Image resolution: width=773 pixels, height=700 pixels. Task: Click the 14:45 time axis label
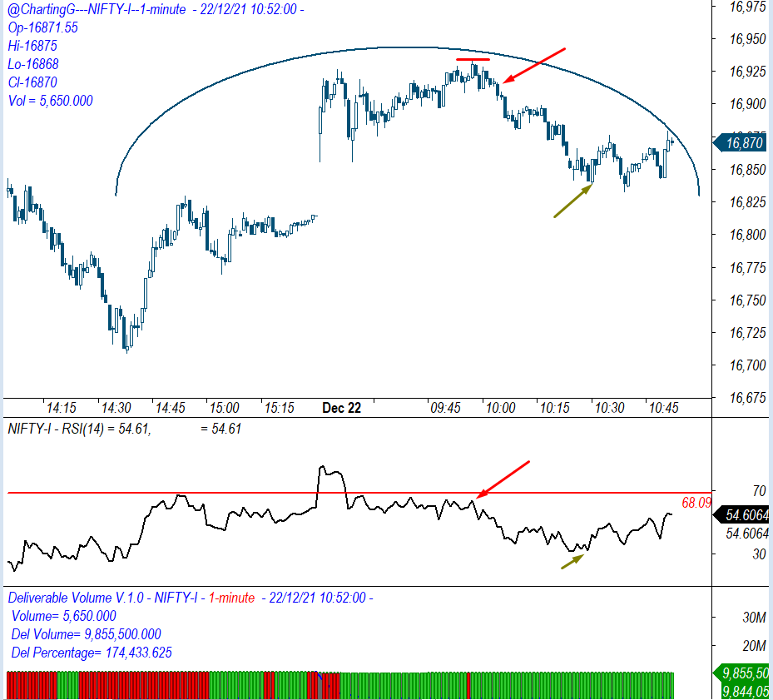(170, 408)
